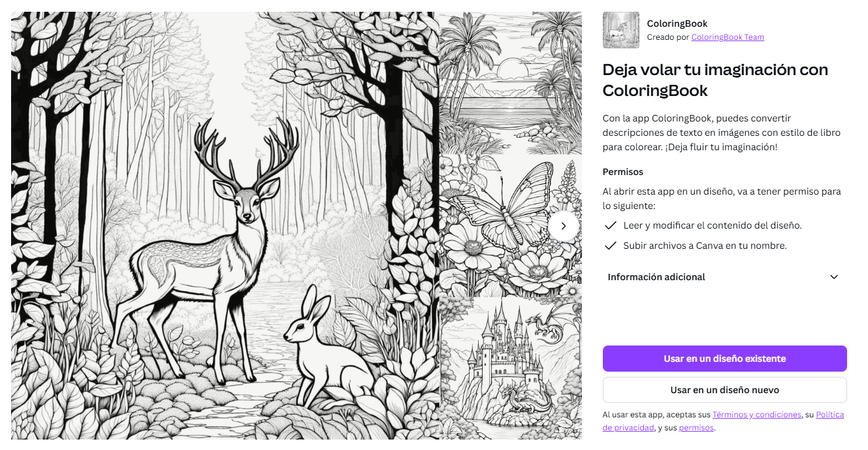The width and height of the screenshot is (868, 450).
Task: Open the permisos link
Action: (x=696, y=427)
